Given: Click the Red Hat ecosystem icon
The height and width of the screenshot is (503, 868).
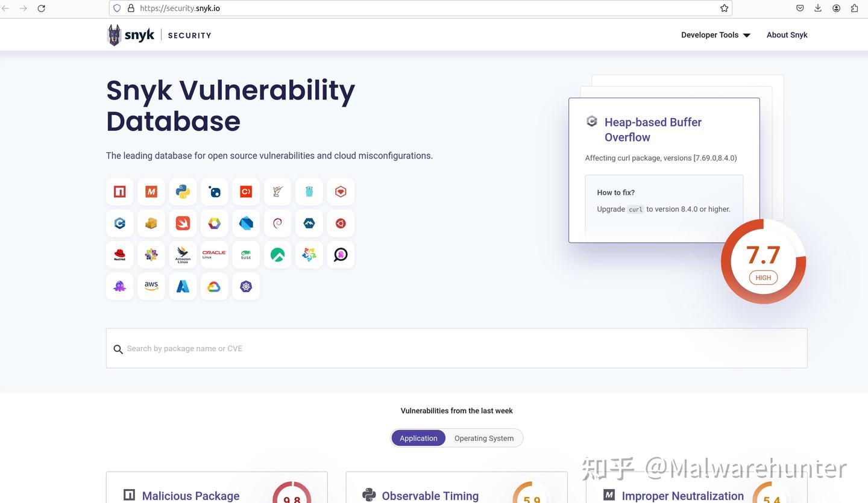Looking at the screenshot, I should (x=119, y=255).
